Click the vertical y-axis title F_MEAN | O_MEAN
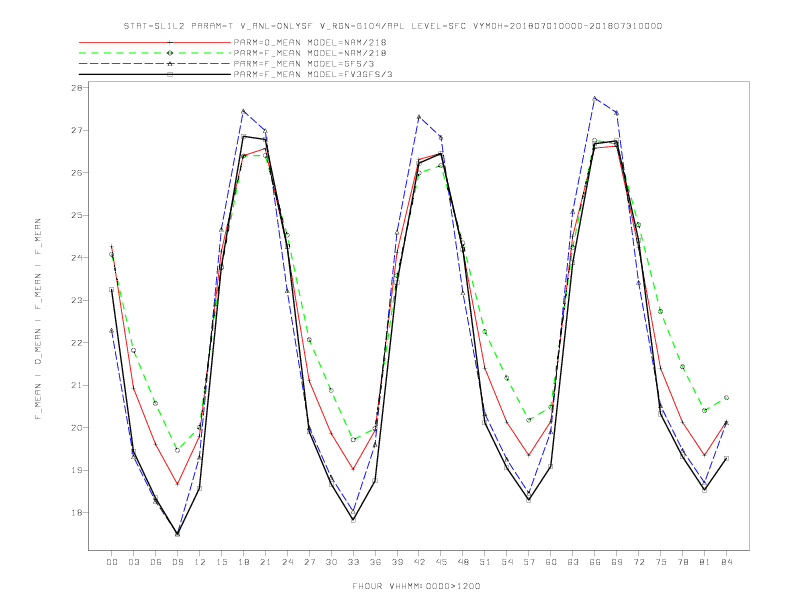The height and width of the screenshot is (612, 792). tap(38, 319)
